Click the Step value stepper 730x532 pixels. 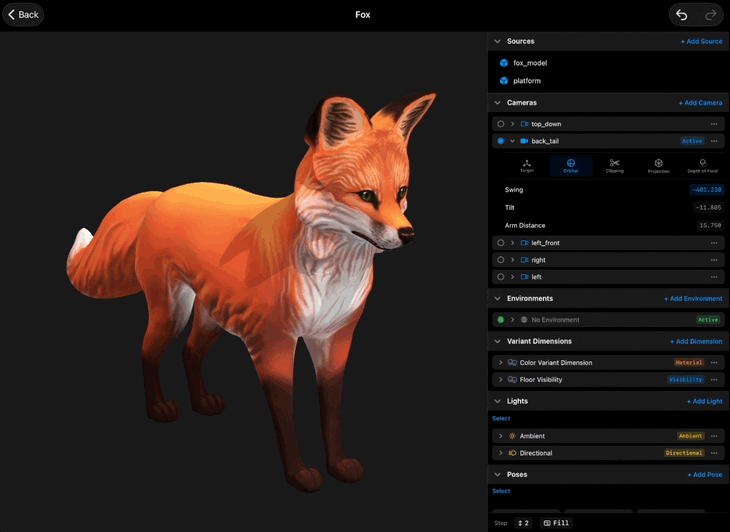click(x=523, y=523)
